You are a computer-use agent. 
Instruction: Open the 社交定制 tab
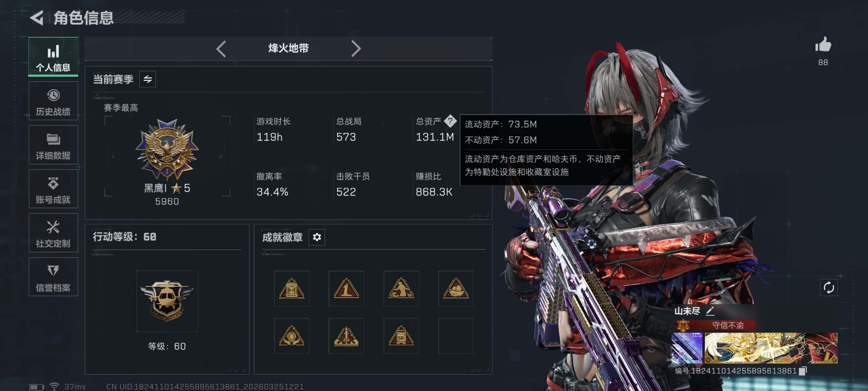pyautogui.click(x=53, y=233)
